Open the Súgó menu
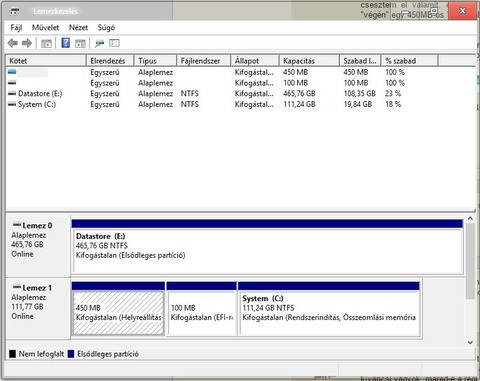 (106, 27)
